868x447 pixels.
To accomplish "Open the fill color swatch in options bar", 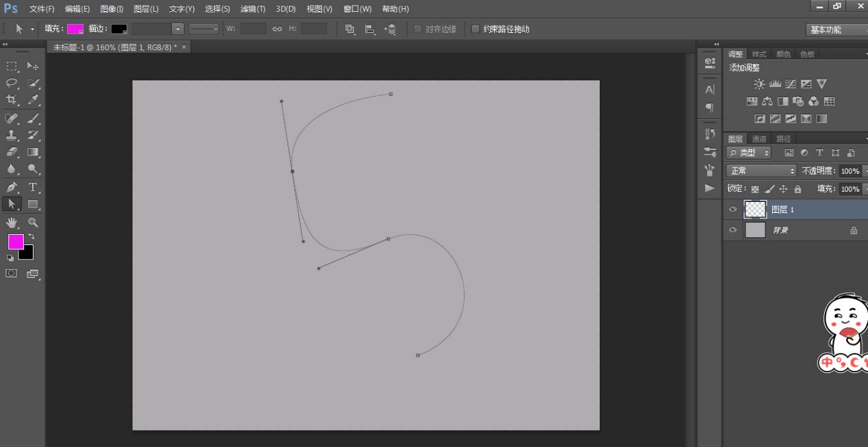I will [75, 29].
